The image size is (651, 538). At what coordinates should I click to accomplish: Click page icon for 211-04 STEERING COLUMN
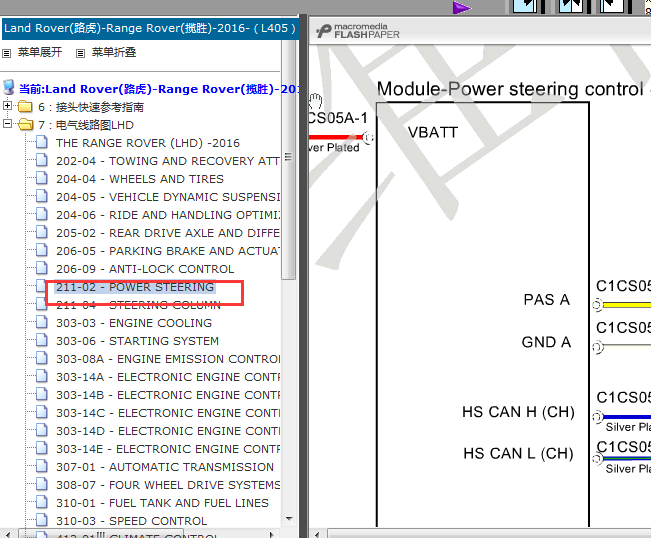click(42, 304)
